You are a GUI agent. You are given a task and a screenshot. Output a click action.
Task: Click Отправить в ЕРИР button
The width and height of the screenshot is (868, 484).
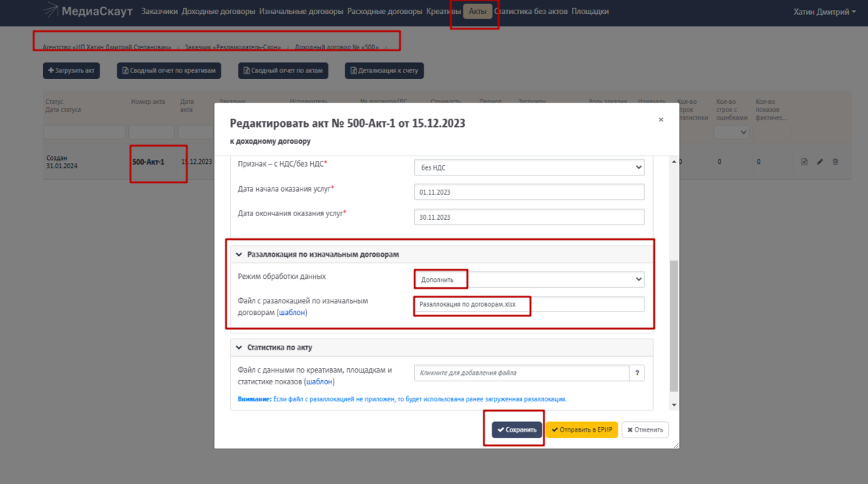click(582, 430)
